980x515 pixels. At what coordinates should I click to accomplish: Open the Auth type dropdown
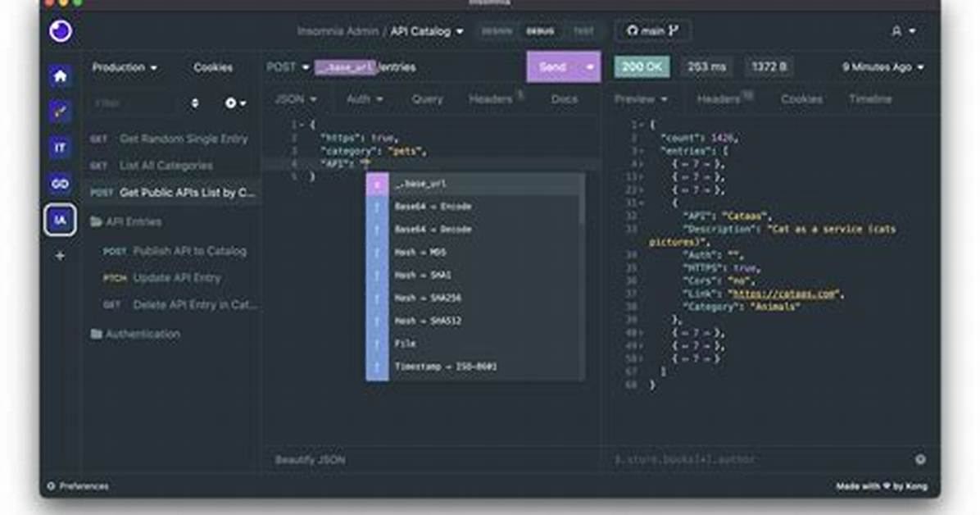click(365, 99)
